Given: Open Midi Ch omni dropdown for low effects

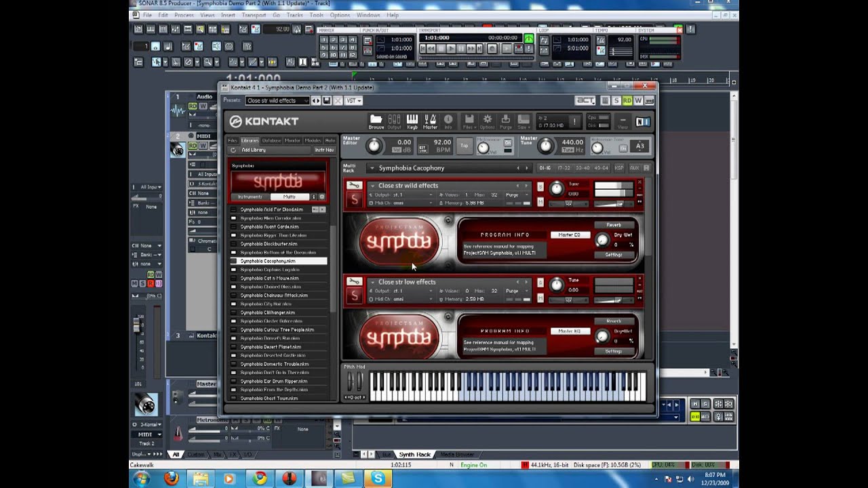Looking at the screenshot, I should tap(401, 299).
